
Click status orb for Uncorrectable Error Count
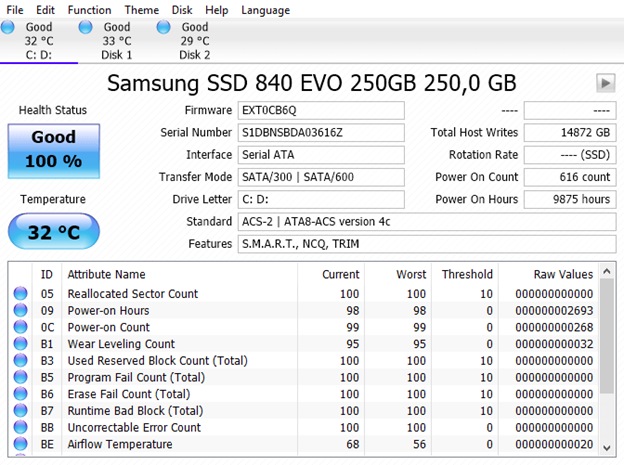point(20,427)
